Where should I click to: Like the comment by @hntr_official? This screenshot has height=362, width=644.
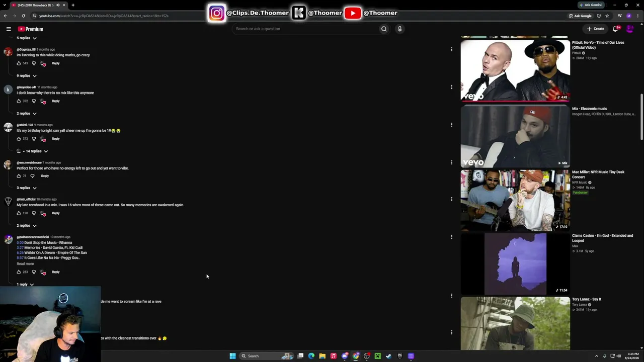[19, 213]
